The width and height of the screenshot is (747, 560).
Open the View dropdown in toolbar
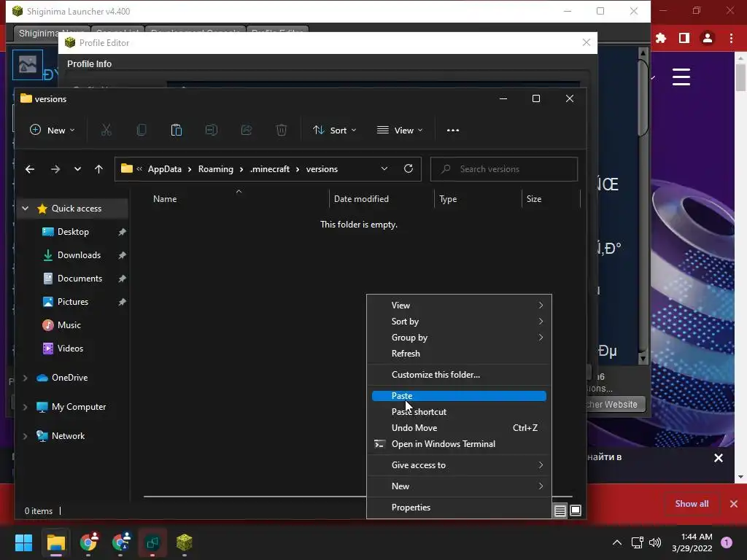point(400,130)
